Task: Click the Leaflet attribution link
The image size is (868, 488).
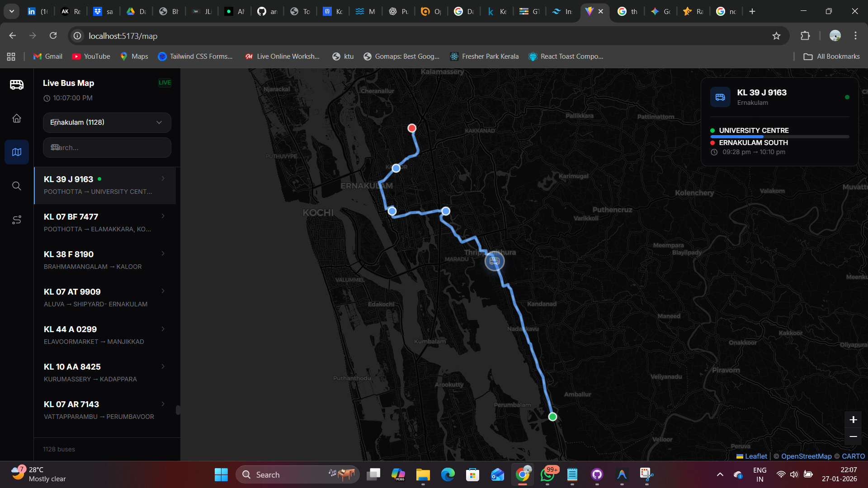Action: (755, 456)
